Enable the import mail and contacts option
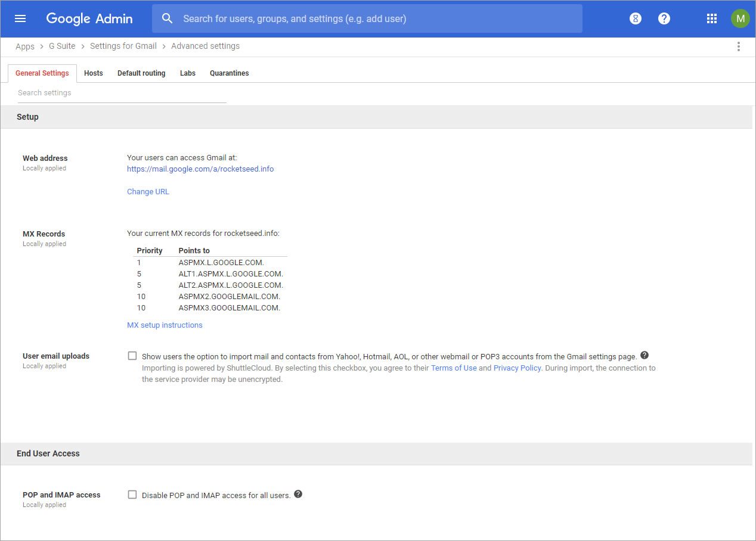Viewport: 756px width, 541px height. click(132, 356)
